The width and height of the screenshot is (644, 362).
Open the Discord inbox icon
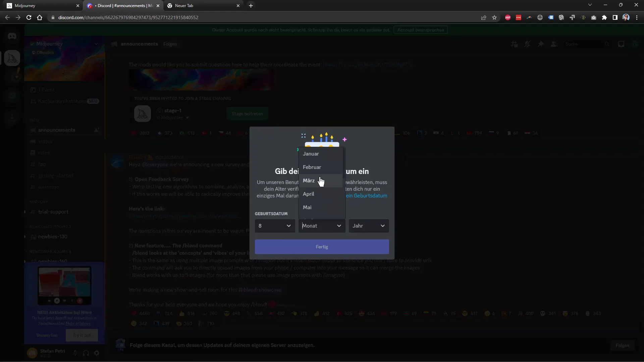(621, 44)
